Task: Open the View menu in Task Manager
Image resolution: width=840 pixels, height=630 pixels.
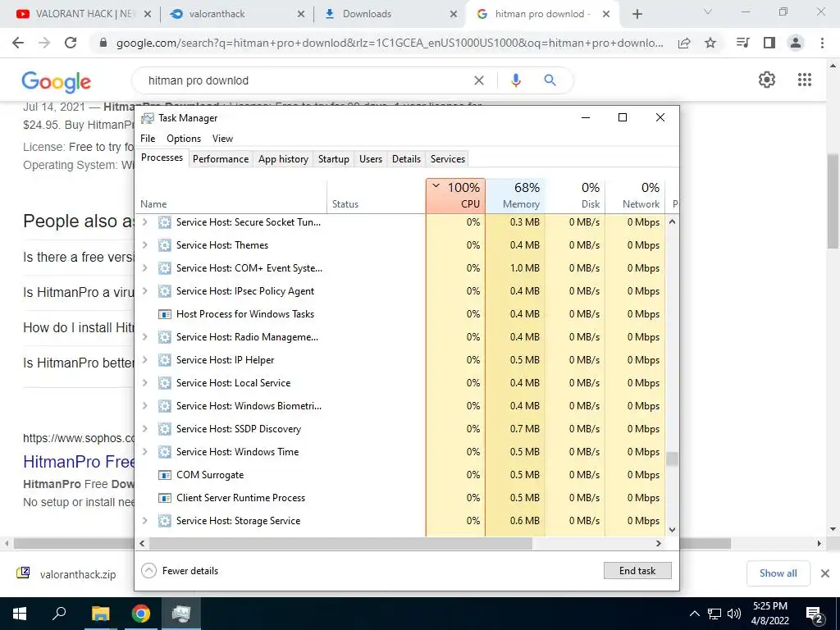Action: click(x=222, y=138)
